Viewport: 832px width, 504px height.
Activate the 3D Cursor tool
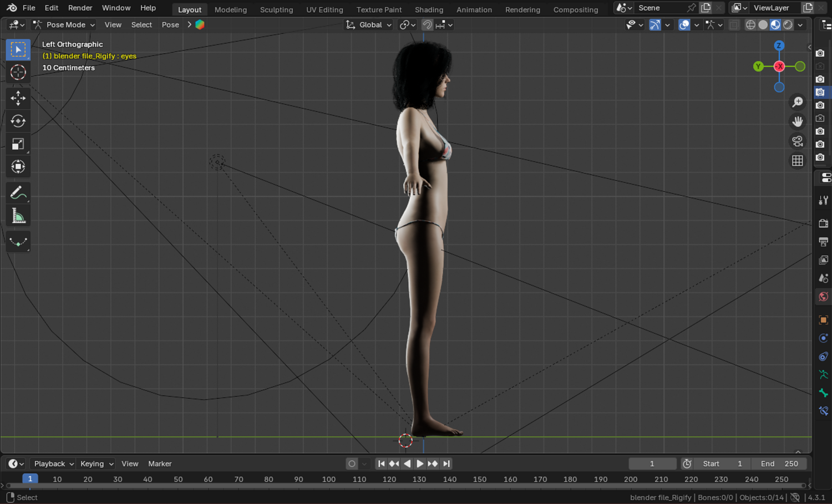[x=18, y=73]
